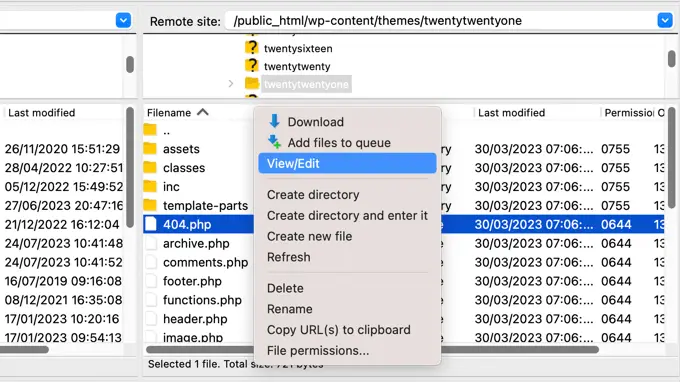The height and width of the screenshot is (382, 680).
Task: Choose Copy URL(s) to clipboard
Action: [347, 330]
